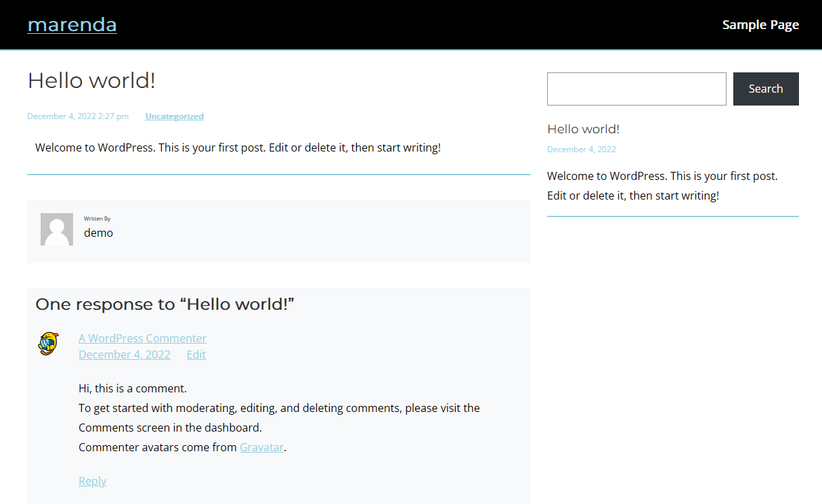Image resolution: width=822 pixels, height=504 pixels.
Task: Open the marenda site title link
Action: 72,24
